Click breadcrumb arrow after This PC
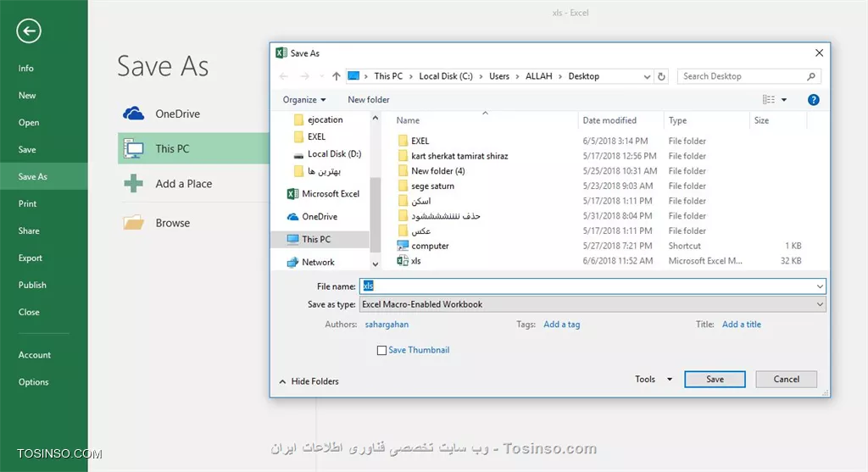The image size is (868, 472). point(411,76)
